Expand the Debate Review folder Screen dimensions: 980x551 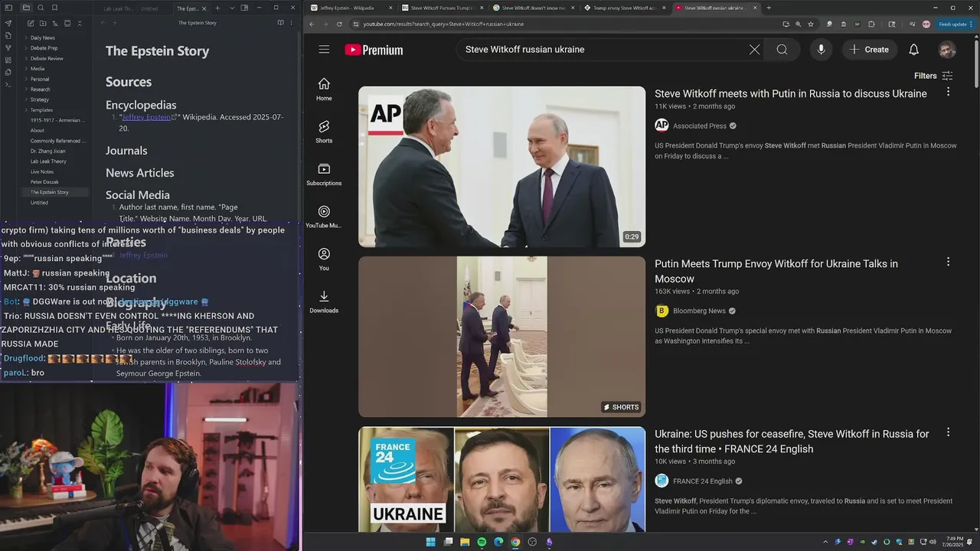tap(47, 58)
